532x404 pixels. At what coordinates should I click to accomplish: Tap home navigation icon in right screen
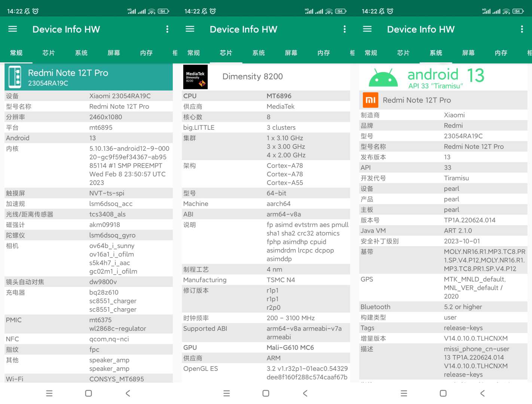(443, 393)
